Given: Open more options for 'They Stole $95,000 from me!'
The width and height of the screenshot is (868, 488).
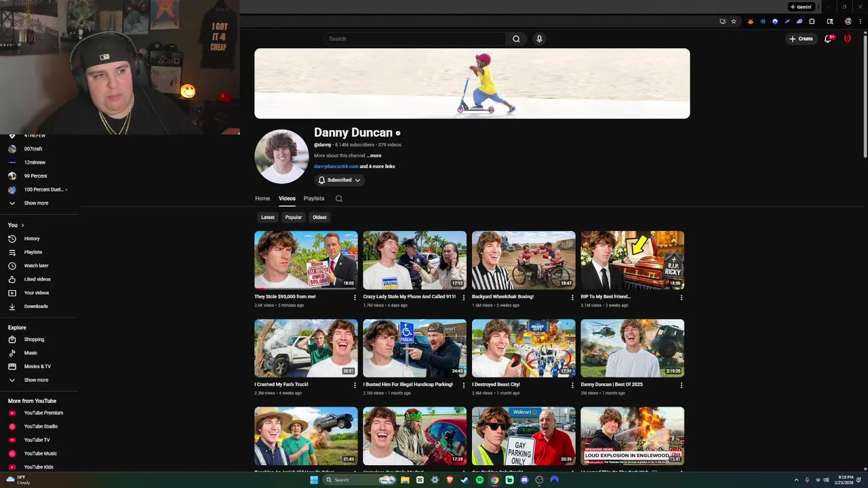Looking at the screenshot, I should point(355,297).
